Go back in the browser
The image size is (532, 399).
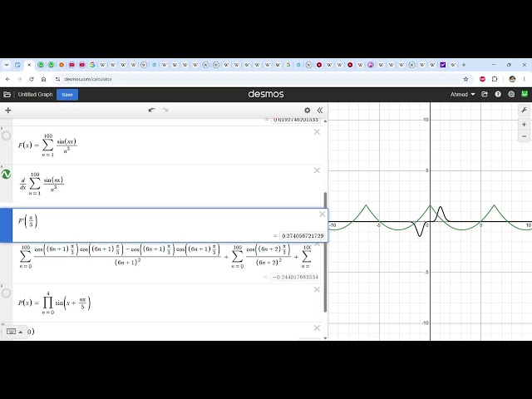point(7,79)
